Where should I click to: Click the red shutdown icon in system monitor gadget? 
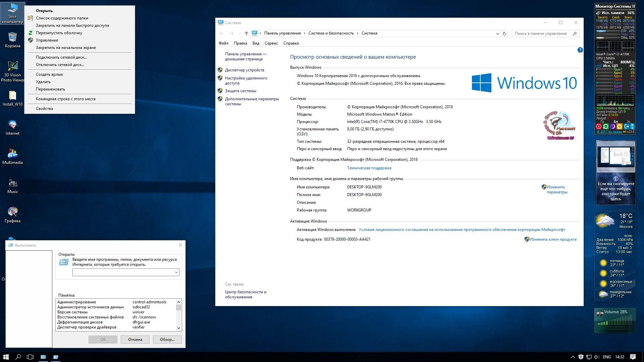(599, 126)
